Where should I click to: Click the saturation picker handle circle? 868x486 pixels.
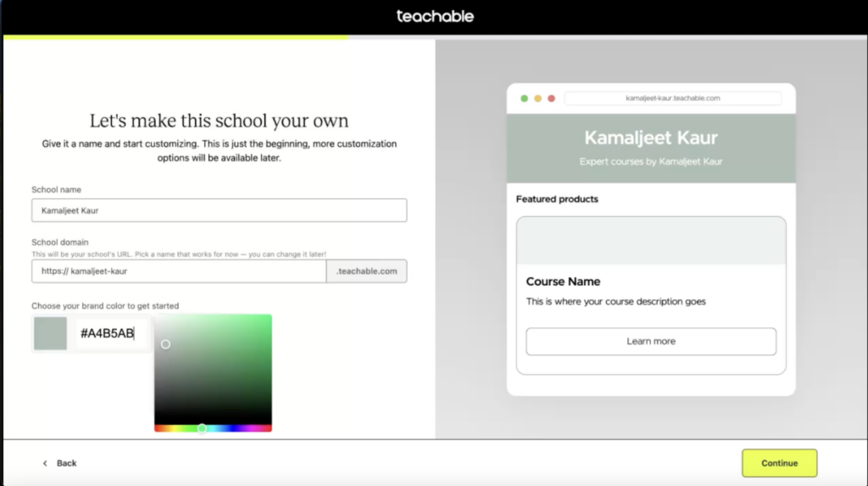tap(165, 344)
